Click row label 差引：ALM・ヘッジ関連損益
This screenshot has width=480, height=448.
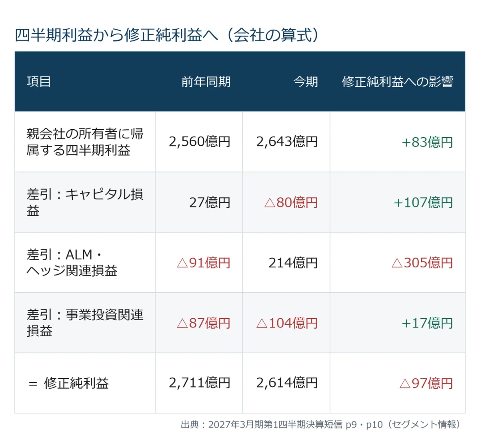tap(72, 263)
